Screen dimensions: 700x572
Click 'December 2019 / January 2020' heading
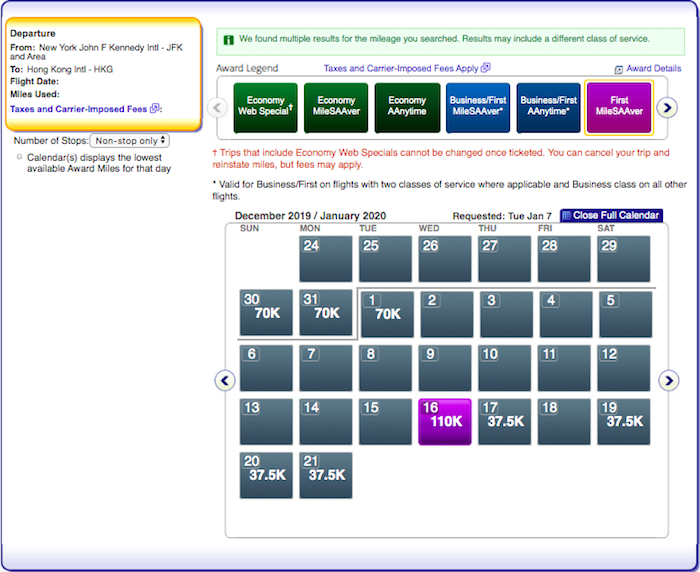pyautogui.click(x=310, y=216)
